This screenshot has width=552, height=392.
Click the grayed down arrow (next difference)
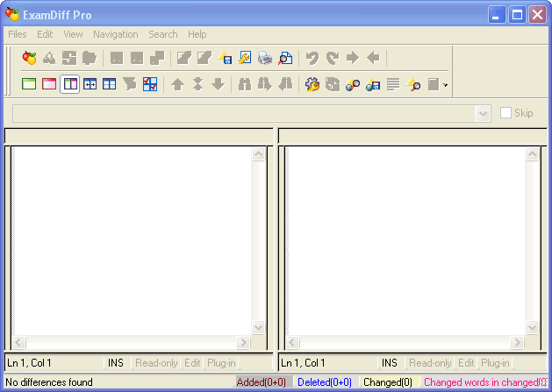pyautogui.click(x=219, y=84)
